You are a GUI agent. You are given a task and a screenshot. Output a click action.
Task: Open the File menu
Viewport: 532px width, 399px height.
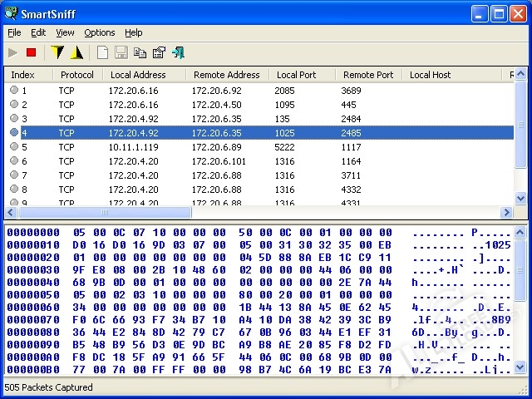14,32
